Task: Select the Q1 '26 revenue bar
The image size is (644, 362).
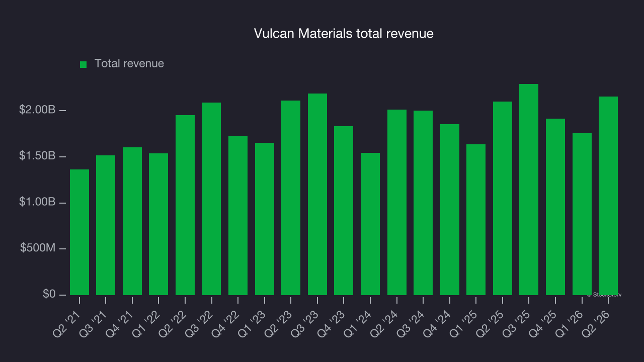Action: [582, 214]
